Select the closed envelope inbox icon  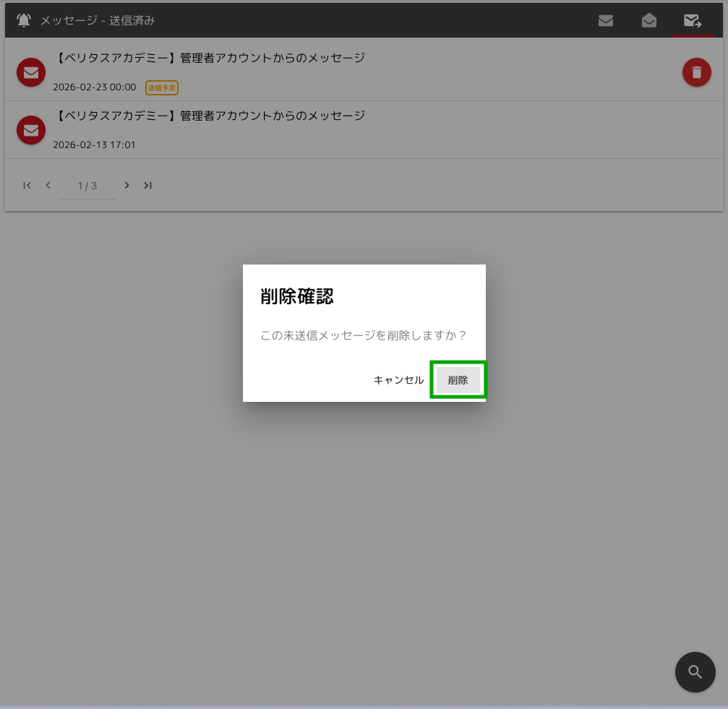(606, 20)
